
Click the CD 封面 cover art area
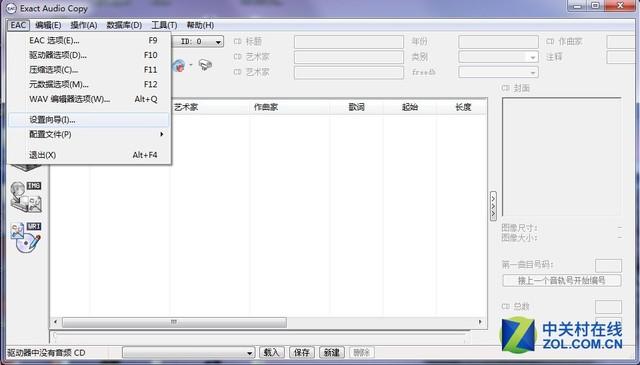[562, 157]
